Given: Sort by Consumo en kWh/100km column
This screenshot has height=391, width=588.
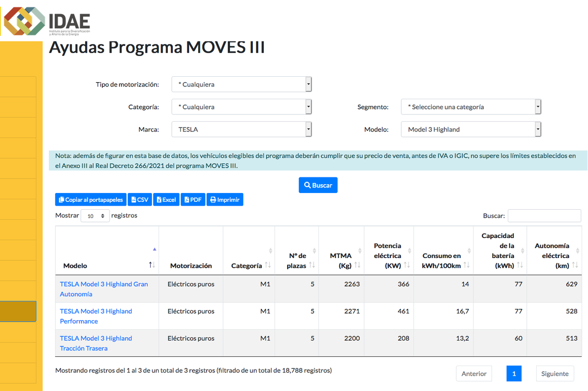Looking at the screenshot, I should pos(444,250).
